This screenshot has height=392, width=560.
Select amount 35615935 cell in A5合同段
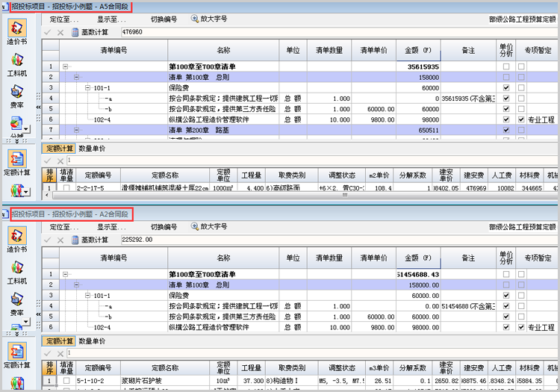point(418,66)
